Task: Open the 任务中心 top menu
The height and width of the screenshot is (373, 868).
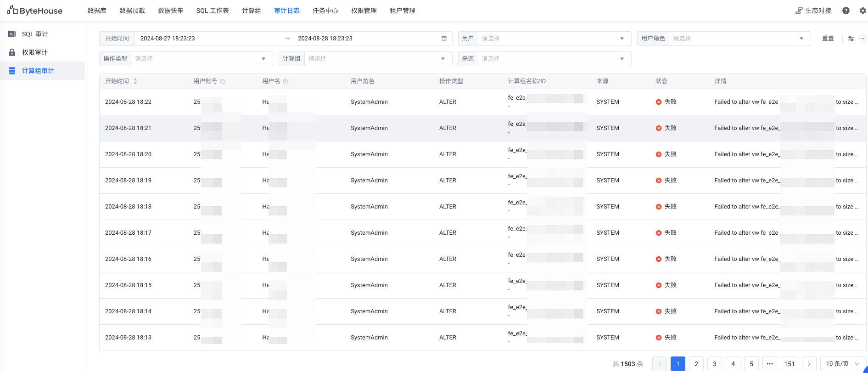Action: click(x=325, y=11)
